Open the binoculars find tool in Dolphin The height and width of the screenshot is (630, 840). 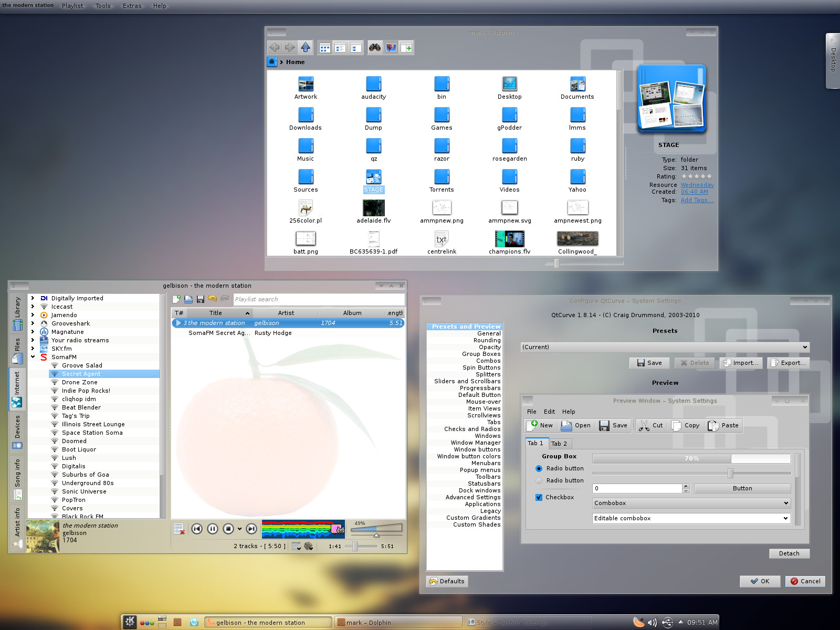375,48
